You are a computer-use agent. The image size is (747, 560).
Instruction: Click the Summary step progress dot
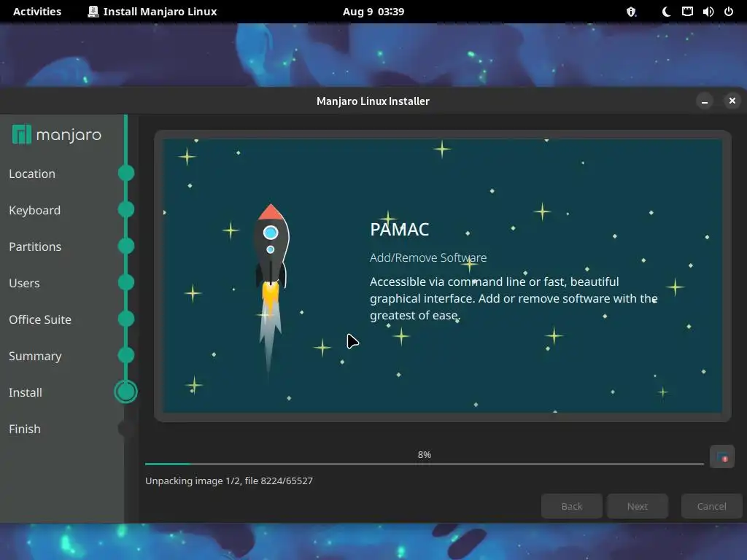[125, 355]
